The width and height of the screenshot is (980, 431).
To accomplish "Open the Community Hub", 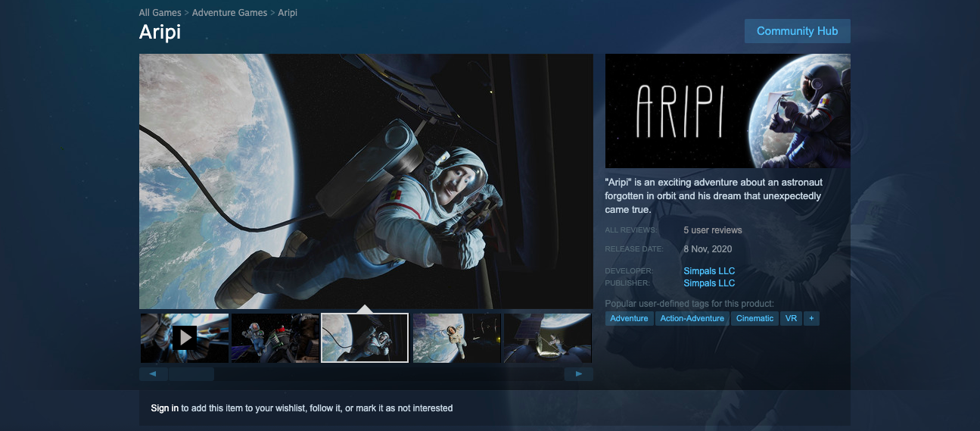I will click(x=797, y=31).
